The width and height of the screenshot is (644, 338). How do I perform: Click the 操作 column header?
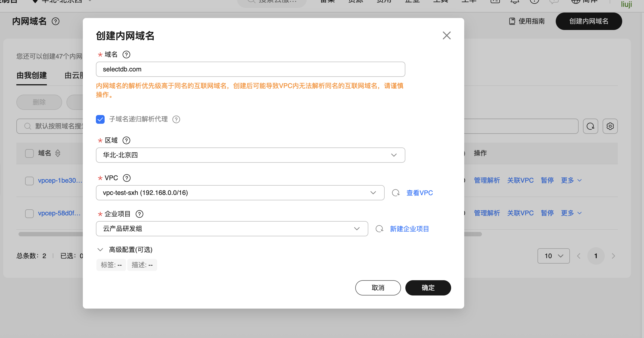click(x=480, y=153)
